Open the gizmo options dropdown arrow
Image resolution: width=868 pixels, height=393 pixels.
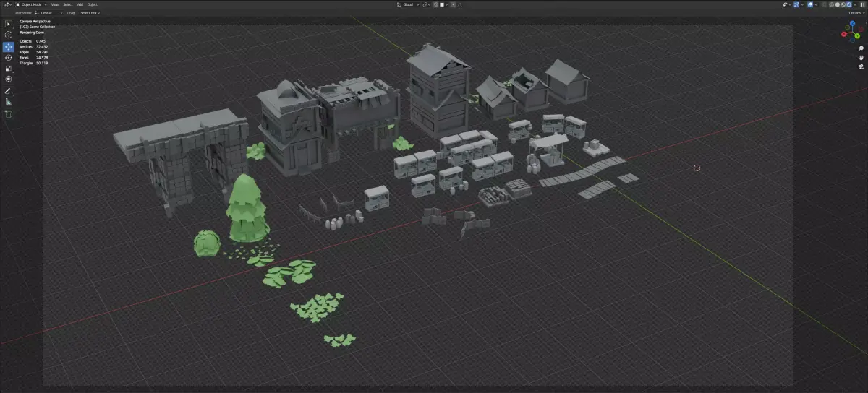pos(802,4)
